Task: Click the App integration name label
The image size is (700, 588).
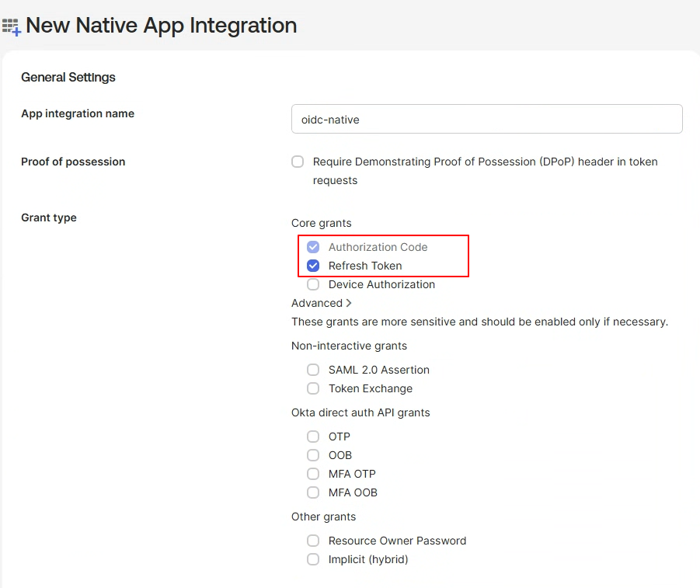Action: click(x=78, y=114)
